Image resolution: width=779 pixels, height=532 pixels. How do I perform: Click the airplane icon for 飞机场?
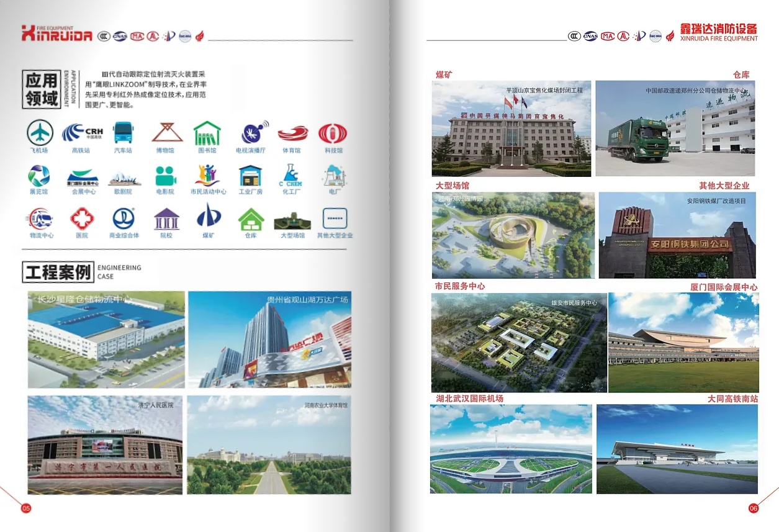click(38, 133)
